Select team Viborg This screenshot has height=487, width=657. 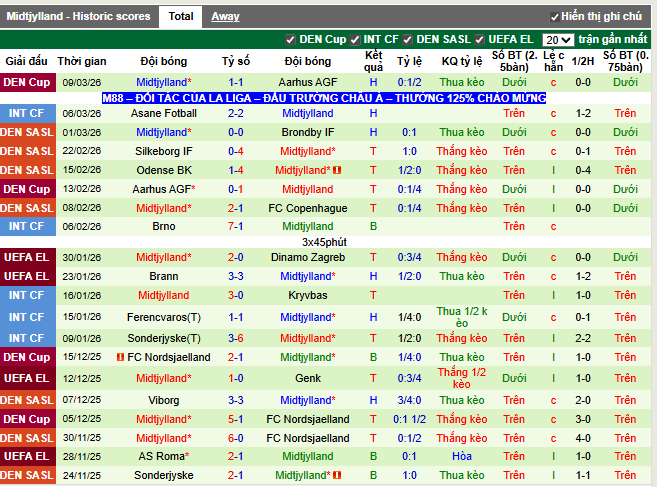coord(163,400)
